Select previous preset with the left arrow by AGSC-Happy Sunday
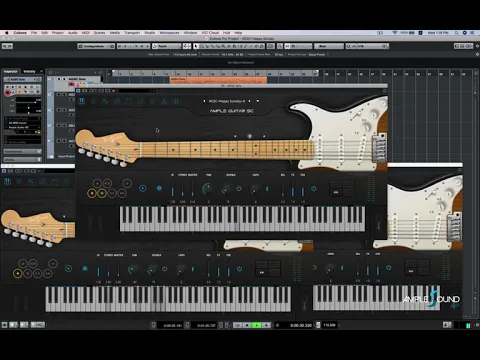480x360 pixels. click(x=204, y=101)
